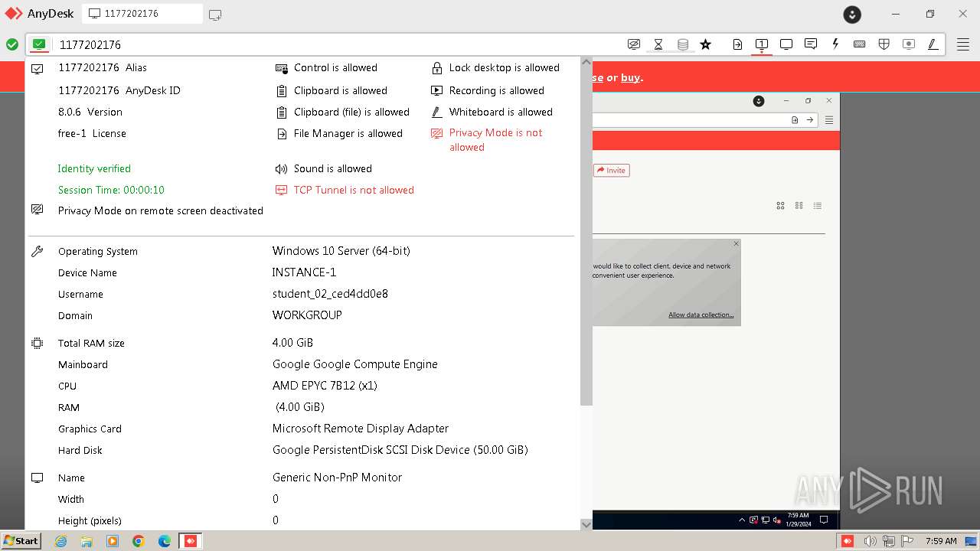The width and height of the screenshot is (980, 551).
Task: Open the whiteboard pen icon
Action: [x=933, y=44]
